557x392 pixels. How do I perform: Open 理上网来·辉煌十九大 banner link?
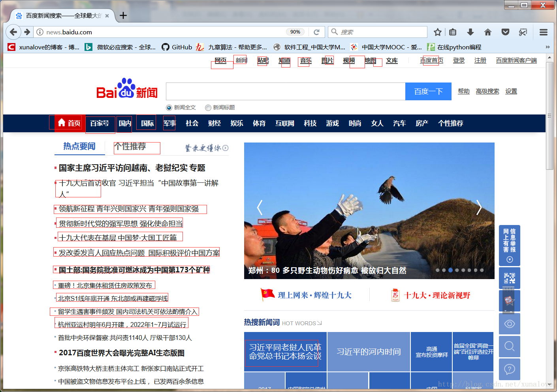click(x=306, y=295)
